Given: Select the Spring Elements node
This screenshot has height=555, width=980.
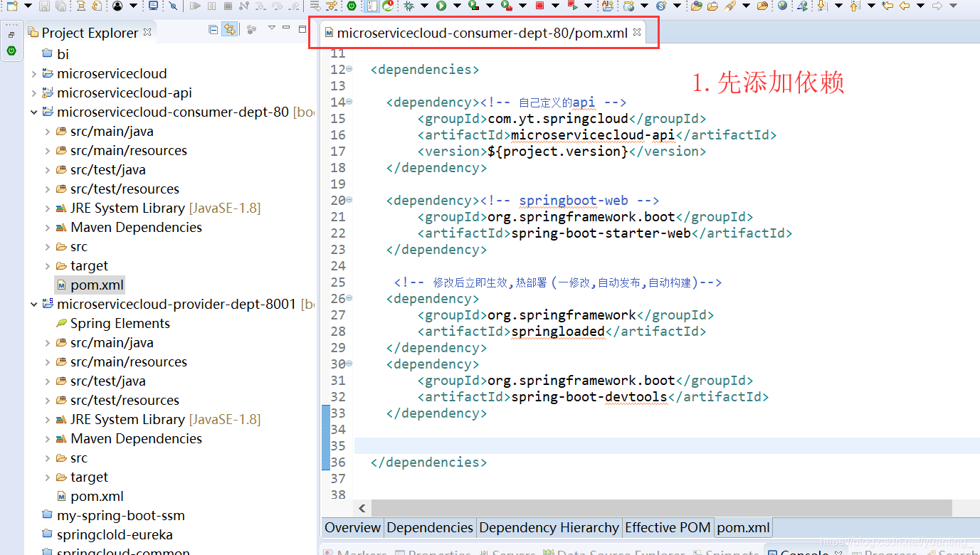Looking at the screenshot, I should click(120, 323).
